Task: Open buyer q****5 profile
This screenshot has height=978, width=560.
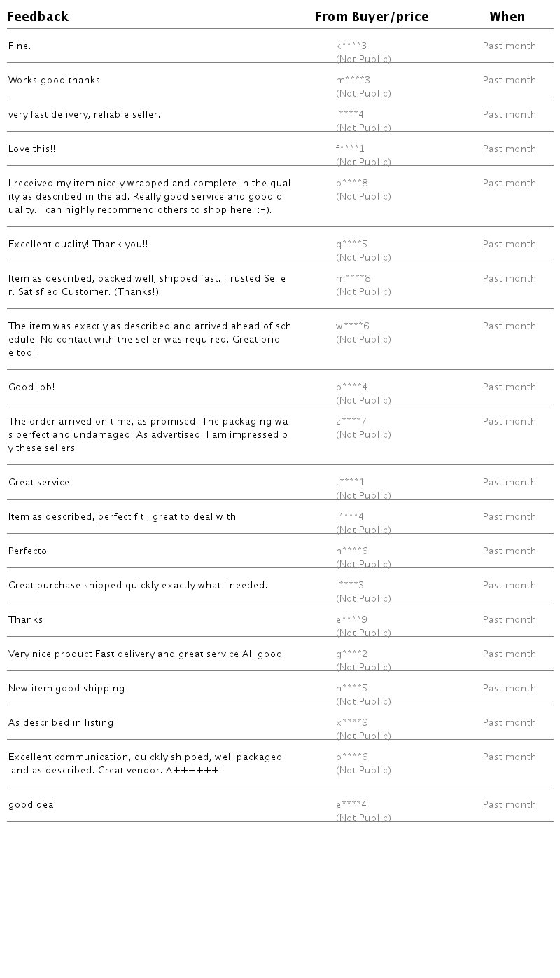Action: click(x=351, y=245)
